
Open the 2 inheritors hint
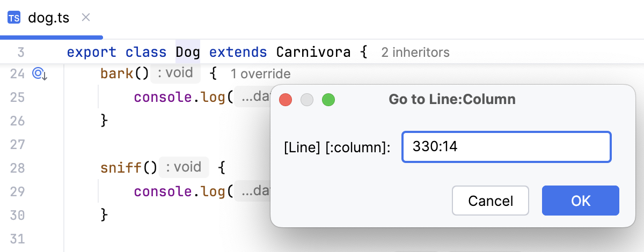point(415,53)
